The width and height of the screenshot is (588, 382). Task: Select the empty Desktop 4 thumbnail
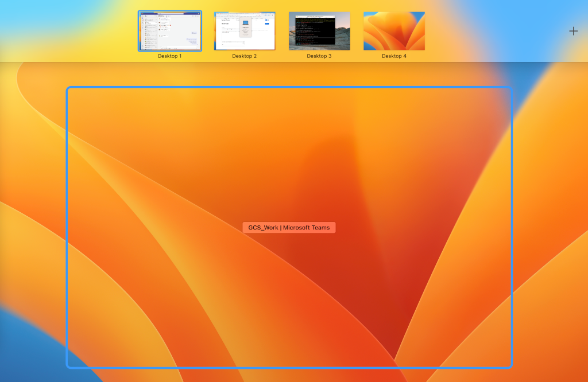coord(394,31)
